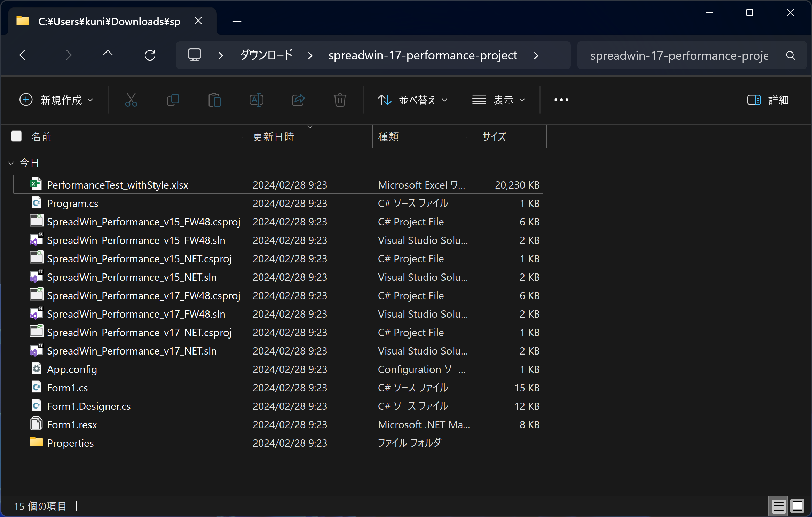This screenshot has height=517, width=812.
Task: Share the selected file
Action: (x=298, y=100)
